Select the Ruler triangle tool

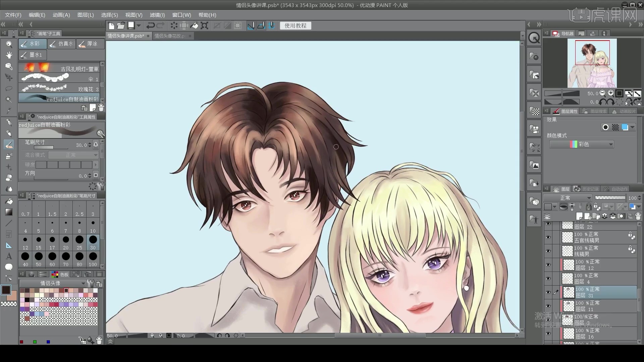(9, 246)
